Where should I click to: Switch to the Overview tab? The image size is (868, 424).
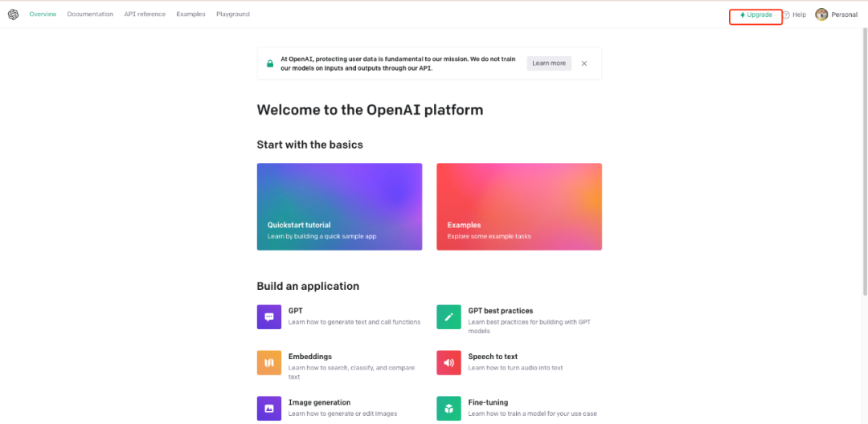(x=43, y=14)
